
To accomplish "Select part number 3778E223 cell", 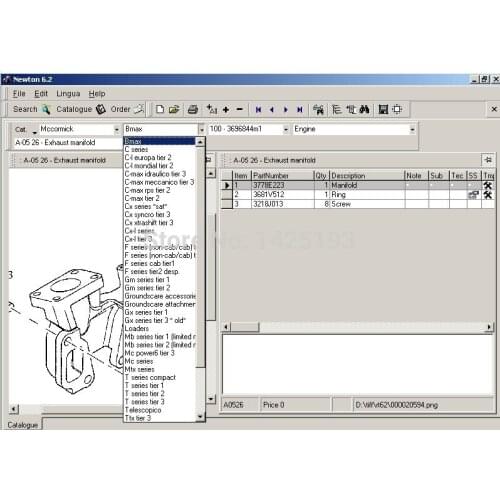I will 283,185.
